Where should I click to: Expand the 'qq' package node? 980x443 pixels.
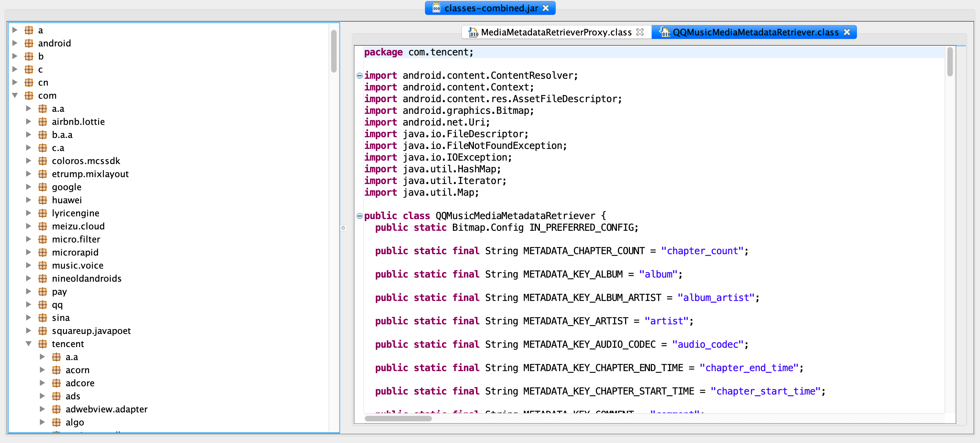pos(29,304)
